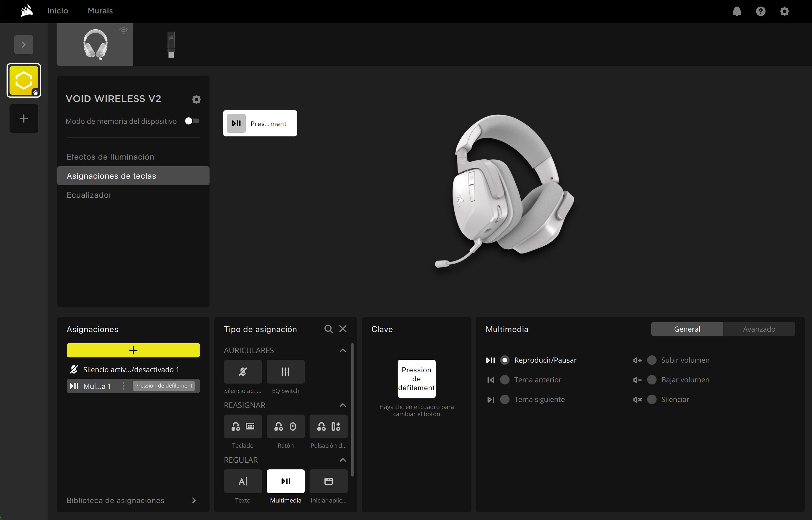
Task: Choose the Ratón reassignment option
Action: click(x=285, y=426)
